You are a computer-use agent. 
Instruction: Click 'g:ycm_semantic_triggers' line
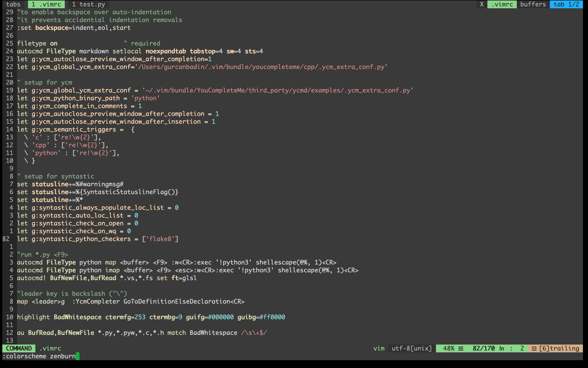point(76,129)
